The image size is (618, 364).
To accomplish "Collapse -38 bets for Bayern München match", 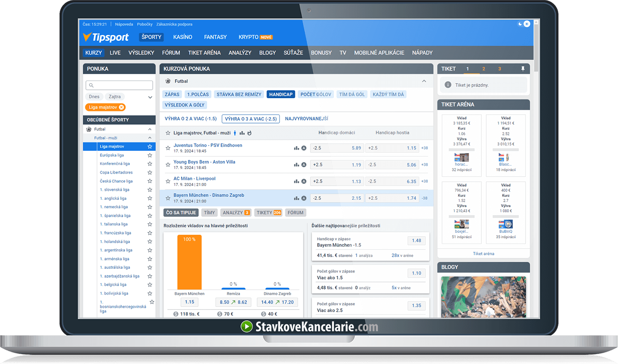I will point(424,198).
